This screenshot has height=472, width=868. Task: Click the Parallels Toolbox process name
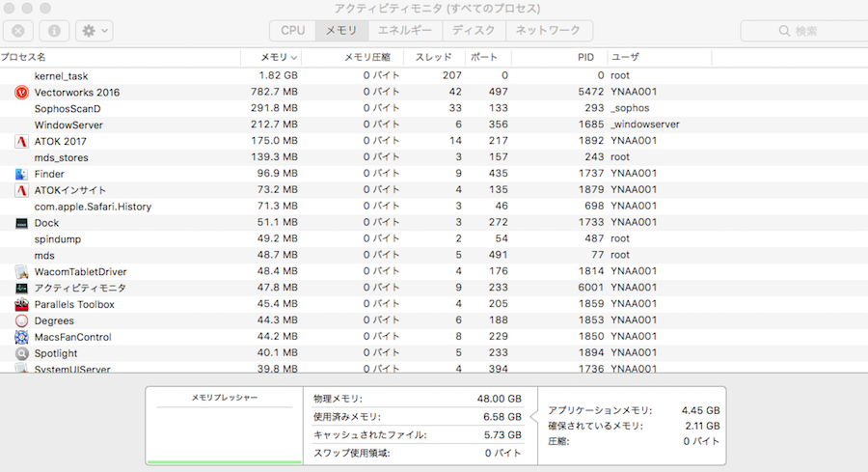click(74, 304)
